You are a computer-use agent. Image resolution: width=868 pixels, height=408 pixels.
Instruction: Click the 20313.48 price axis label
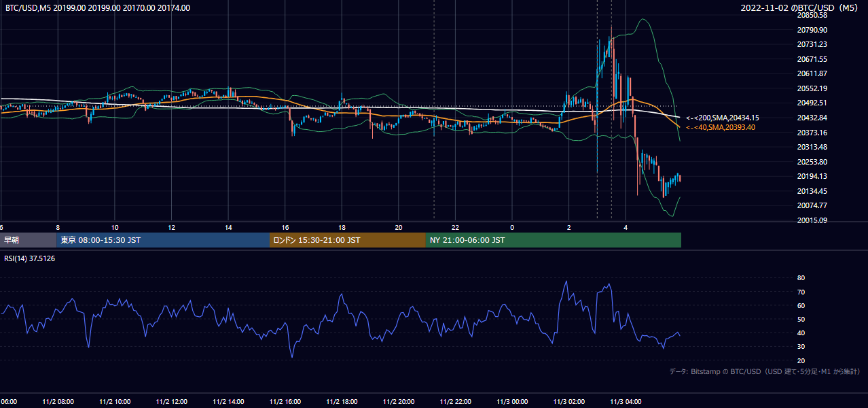pyautogui.click(x=812, y=147)
